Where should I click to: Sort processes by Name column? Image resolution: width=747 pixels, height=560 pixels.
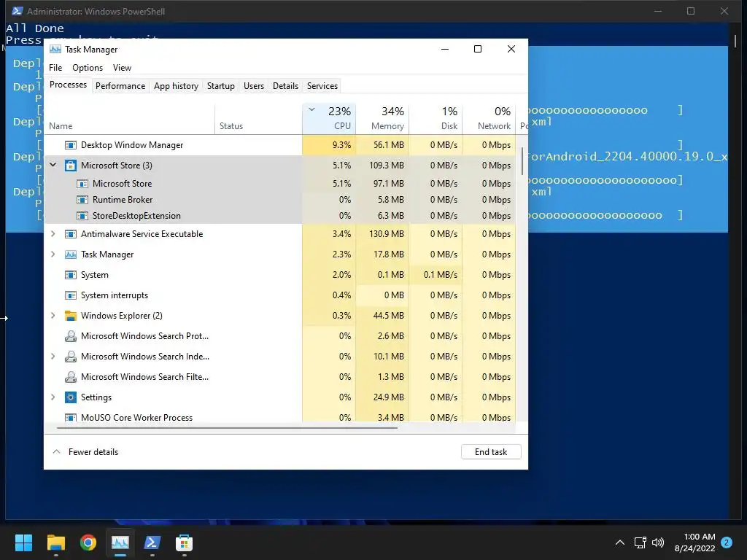[x=129, y=119]
